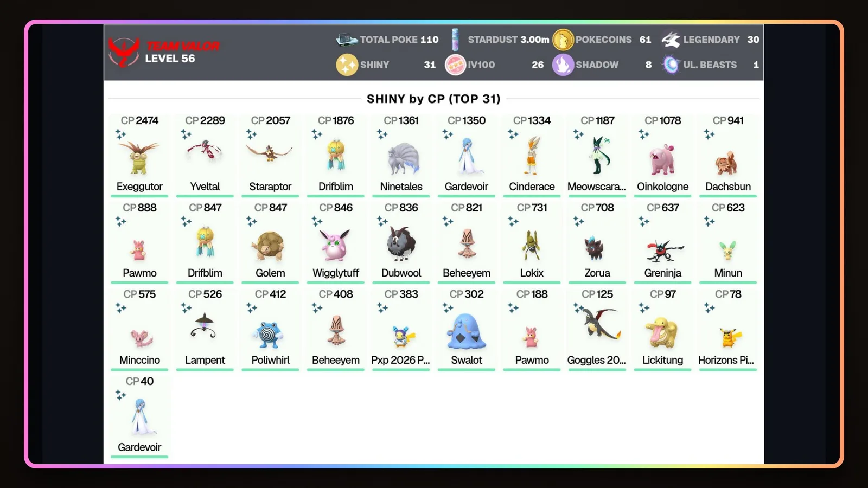Image resolution: width=868 pixels, height=488 pixels.
Task: Select the Exeggutor CP 2474 sprite
Action: pyautogui.click(x=139, y=157)
